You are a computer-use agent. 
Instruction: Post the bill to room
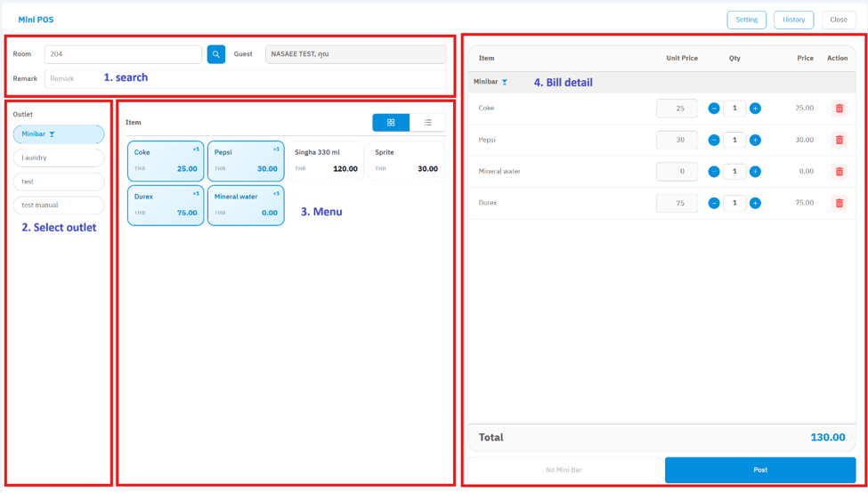click(x=760, y=470)
